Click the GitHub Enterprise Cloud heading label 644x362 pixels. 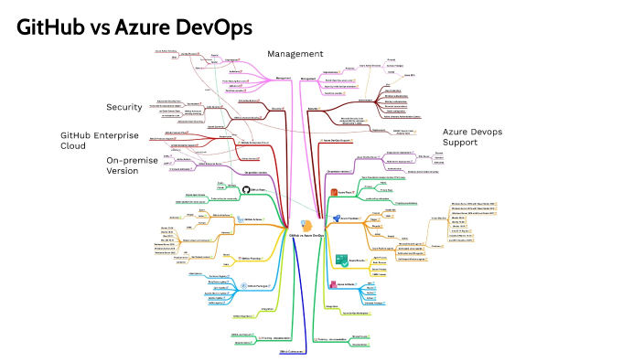coord(100,141)
